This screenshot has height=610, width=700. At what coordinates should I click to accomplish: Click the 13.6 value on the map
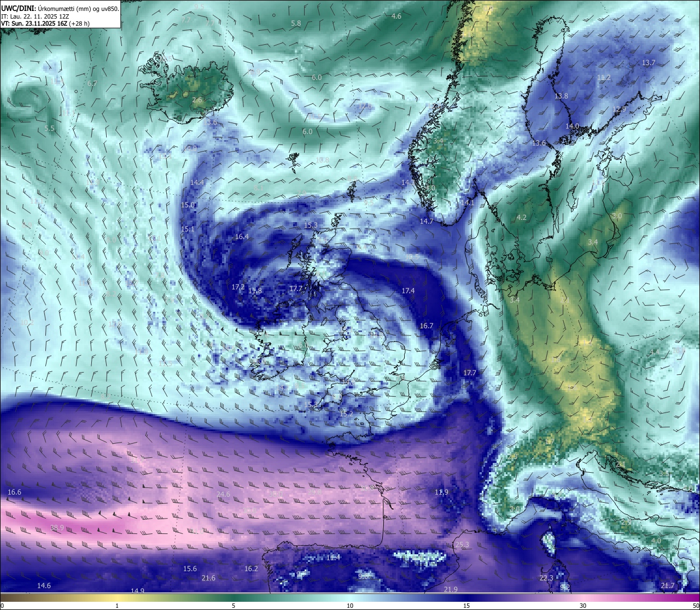pyautogui.click(x=539, y=143)
